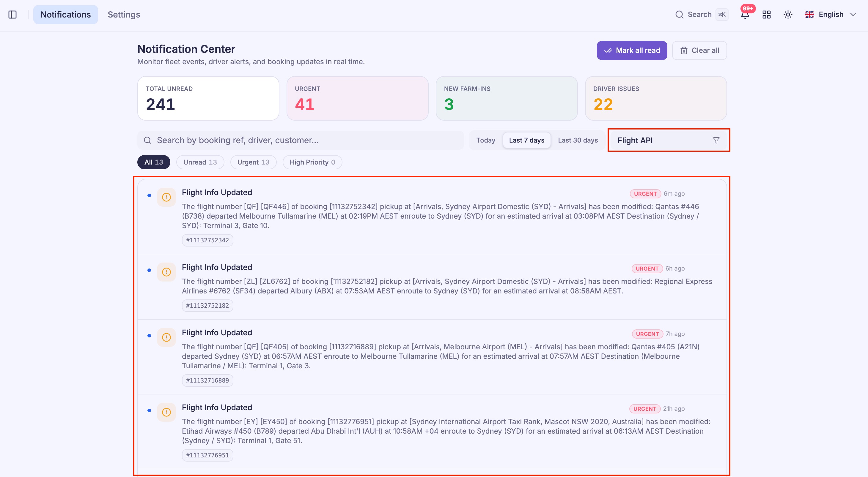Switch to the Settings tab

point(124,15)
